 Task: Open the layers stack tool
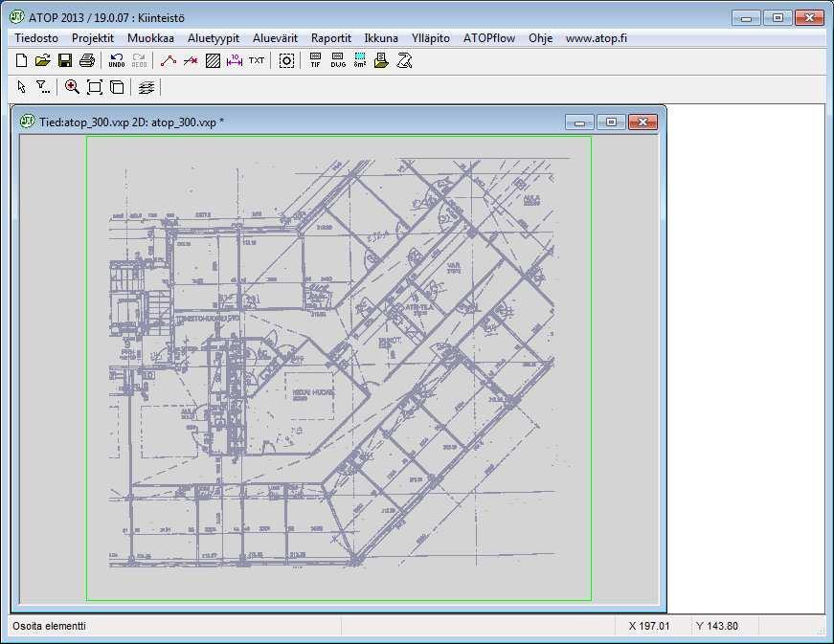(147, 87)
